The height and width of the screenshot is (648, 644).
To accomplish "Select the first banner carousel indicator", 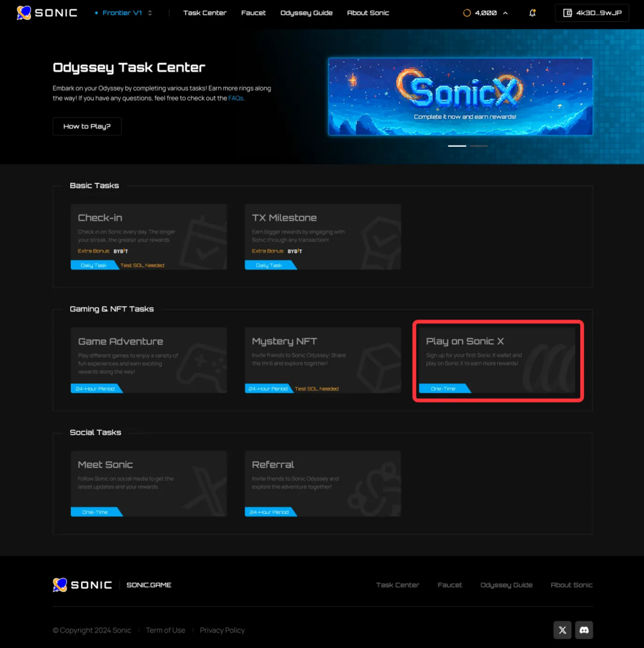I will 457,146.
